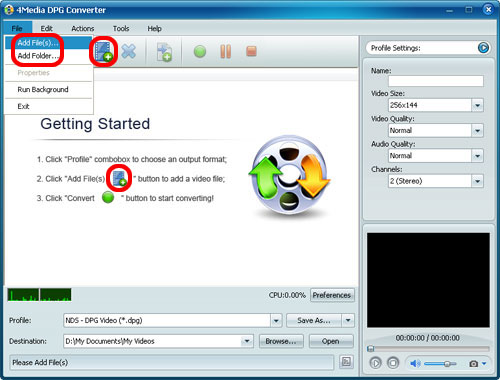Expand the Destination path dropdown

point(247,341)
